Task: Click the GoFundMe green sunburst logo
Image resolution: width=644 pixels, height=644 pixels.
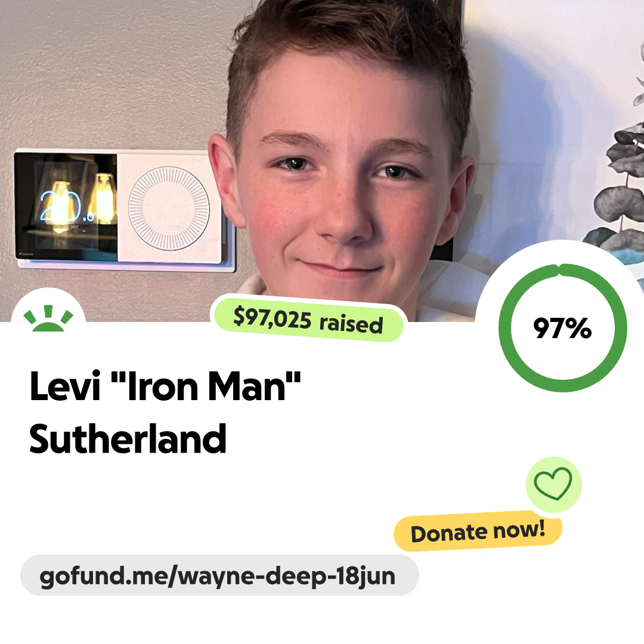Action: pyautogui.click(x=48, y=318)
